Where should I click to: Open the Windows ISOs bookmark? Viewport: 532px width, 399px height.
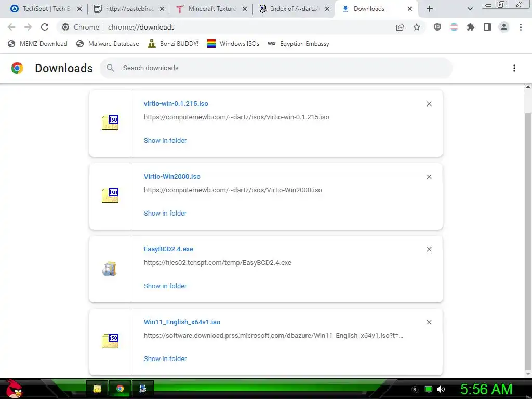pos(233,44)
